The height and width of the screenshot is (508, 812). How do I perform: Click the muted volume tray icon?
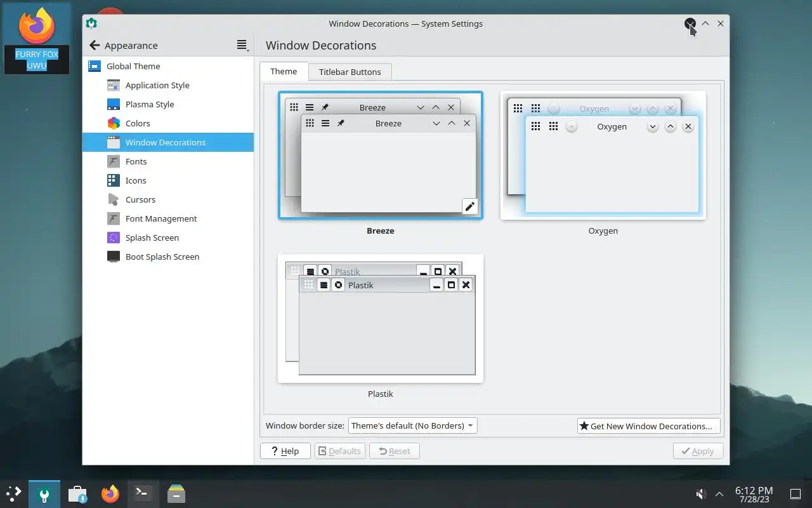click(701, 494)
